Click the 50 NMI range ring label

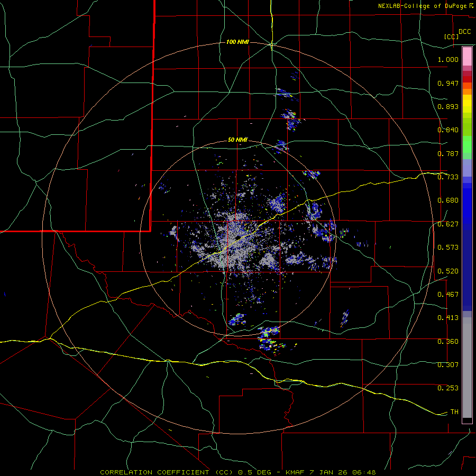(237, 140)
